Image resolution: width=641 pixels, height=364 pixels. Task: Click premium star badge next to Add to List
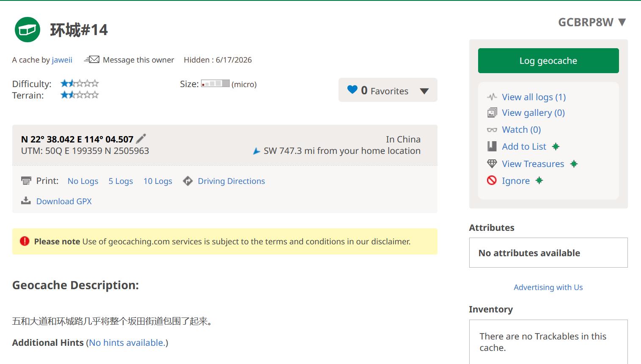556,146
